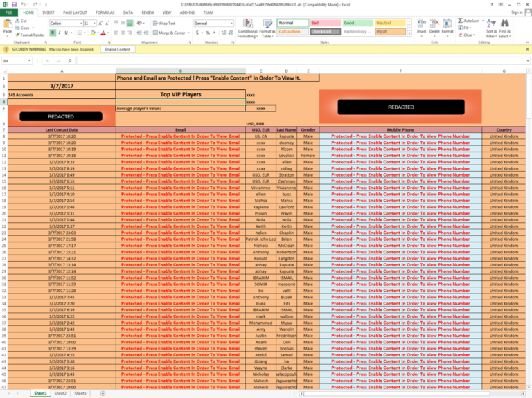Expand the General number format dropdown
This screenshot has width=532, height=398.
pos(231,24)
